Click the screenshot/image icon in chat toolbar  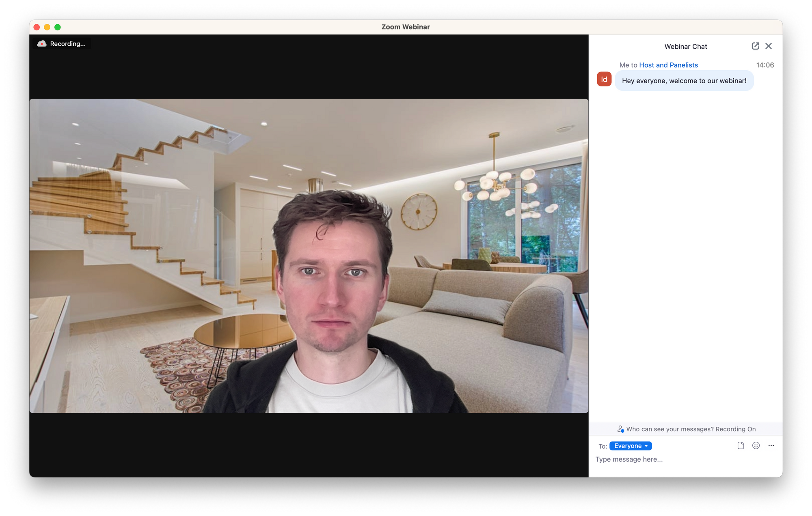click(741, 445)
